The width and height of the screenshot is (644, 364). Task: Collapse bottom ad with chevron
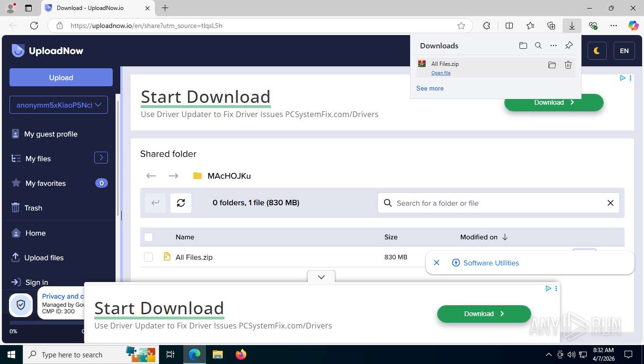tap(321, 277)
